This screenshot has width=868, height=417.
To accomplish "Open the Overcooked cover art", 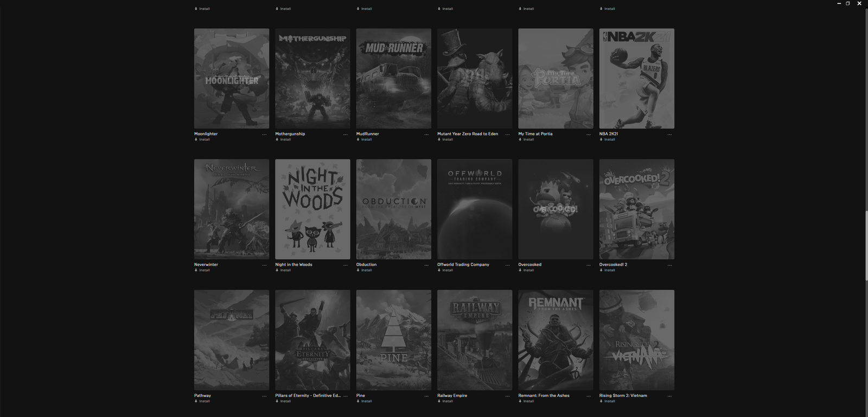I will [556, 209].
